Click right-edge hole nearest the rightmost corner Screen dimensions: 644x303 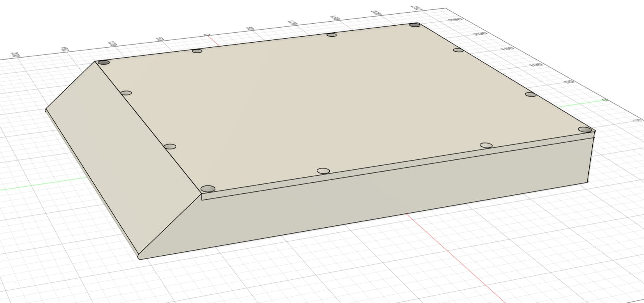(x=531, y=94)
